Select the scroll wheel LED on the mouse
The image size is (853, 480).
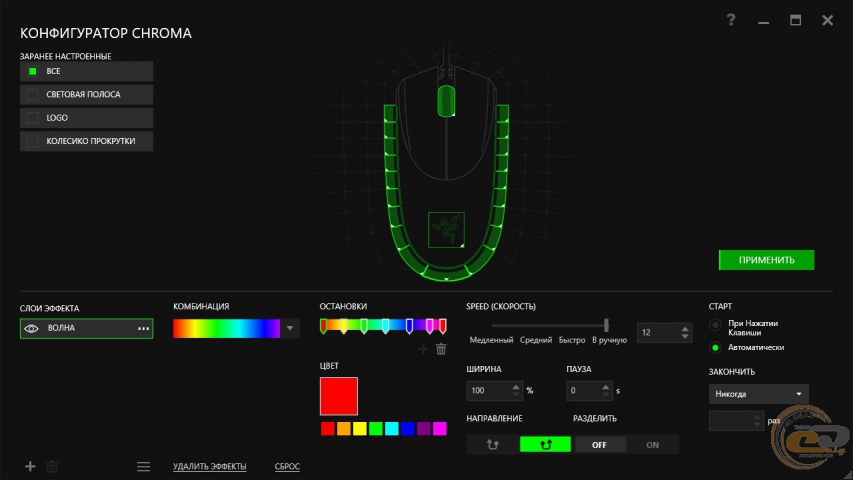(x=446, y=101)
